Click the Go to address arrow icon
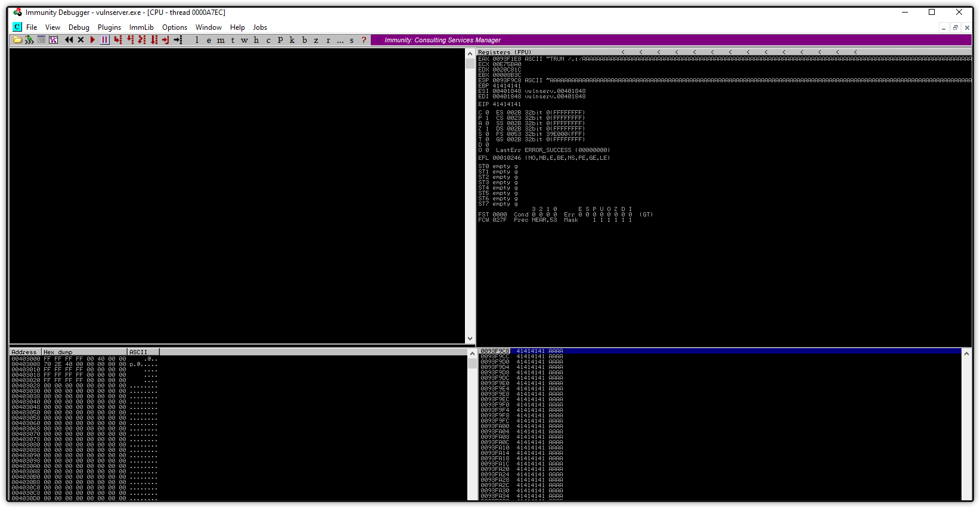Screen dimensions: 980x508 (x=178, y=40)
